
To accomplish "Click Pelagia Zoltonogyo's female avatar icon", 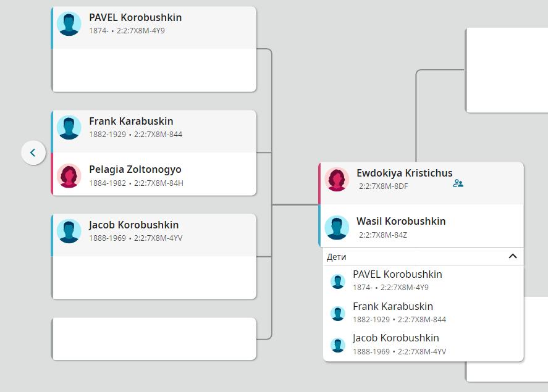I will [69, 176].
